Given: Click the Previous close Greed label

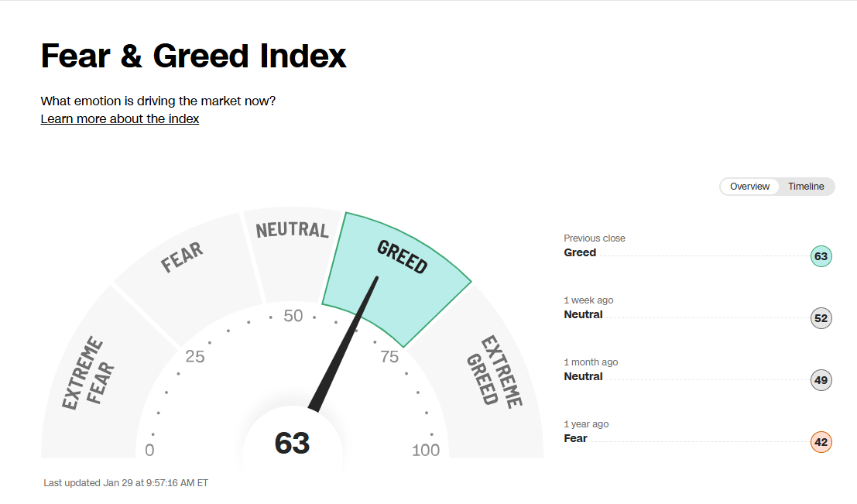Looking at the screenshot, I should click(580, 252).
